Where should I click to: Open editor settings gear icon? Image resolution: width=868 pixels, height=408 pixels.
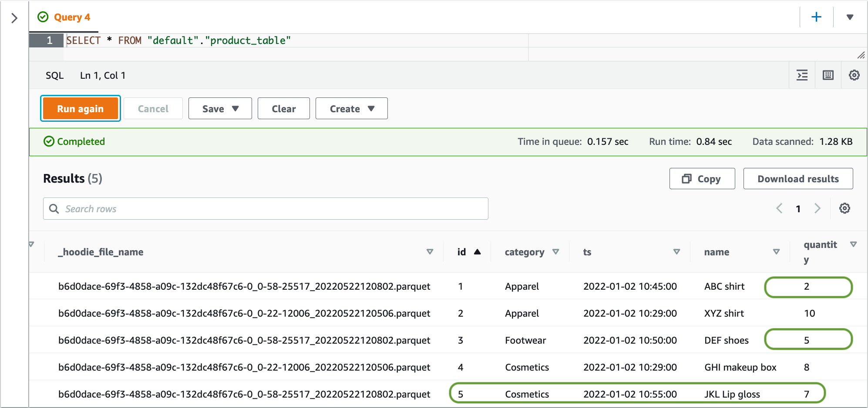pos(854,75)
